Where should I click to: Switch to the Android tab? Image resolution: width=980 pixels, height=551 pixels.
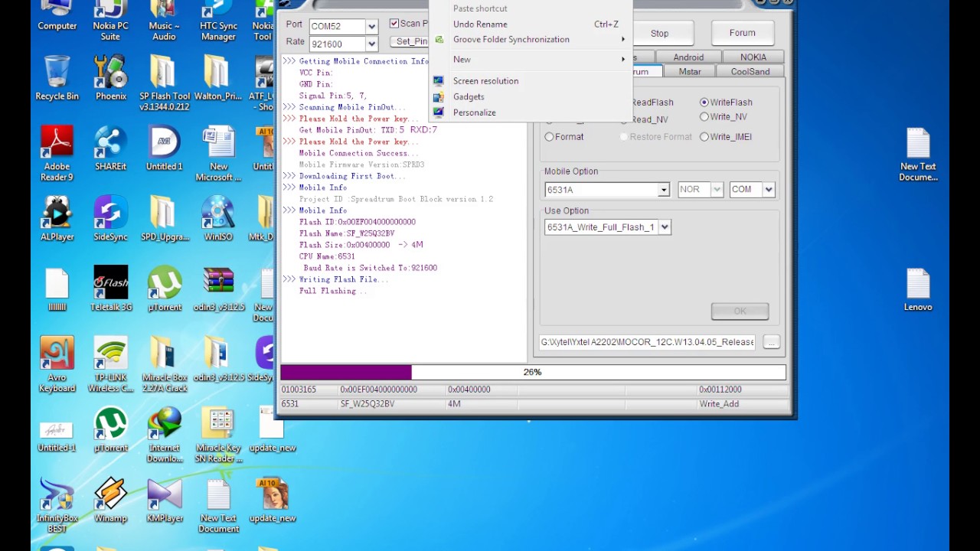[688, 57]
